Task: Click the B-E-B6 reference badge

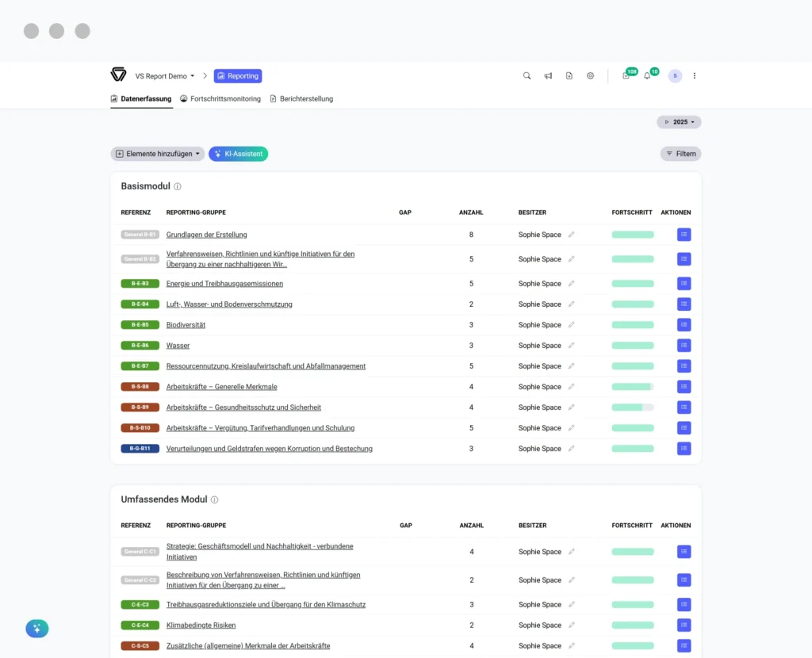Action: tap(140, 346)
